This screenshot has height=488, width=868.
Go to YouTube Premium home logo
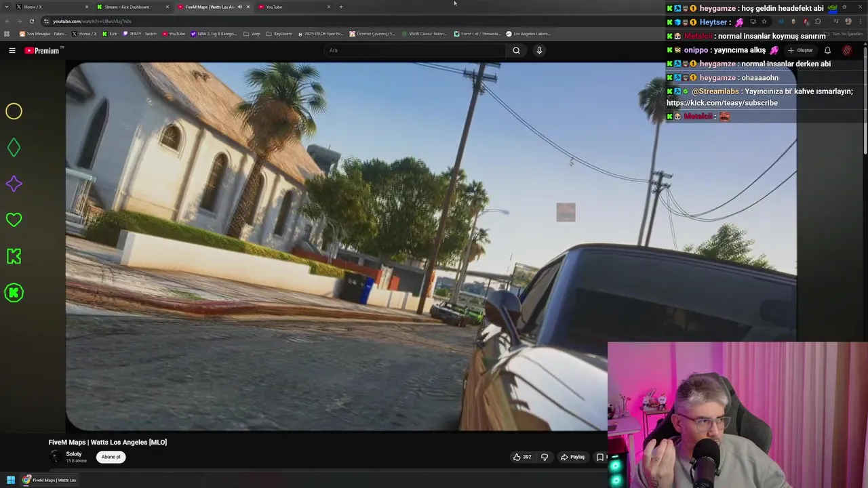(x=43, y=50)
